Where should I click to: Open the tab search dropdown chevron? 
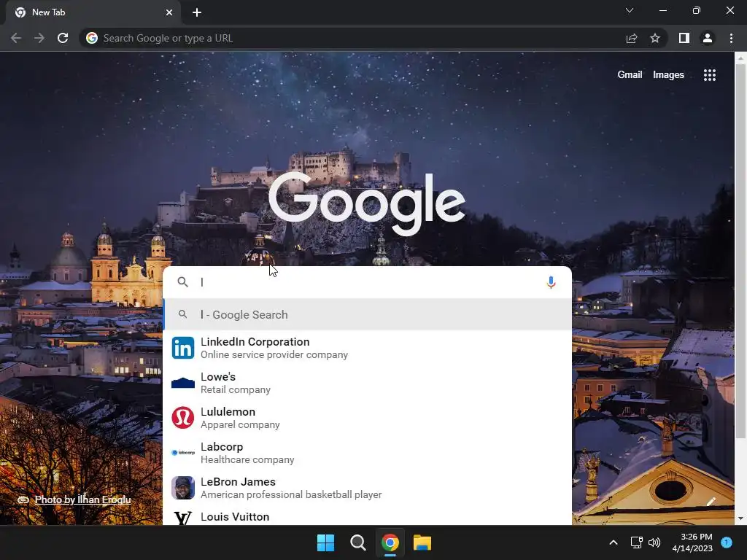[630, 10]
